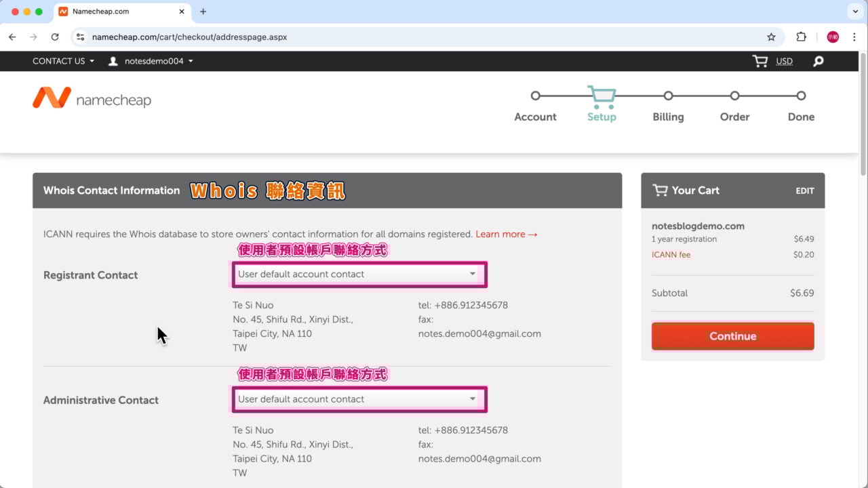Screen dimensions: 868x488
Task: Open the Chrome three-dot menu
Action: 854,37
